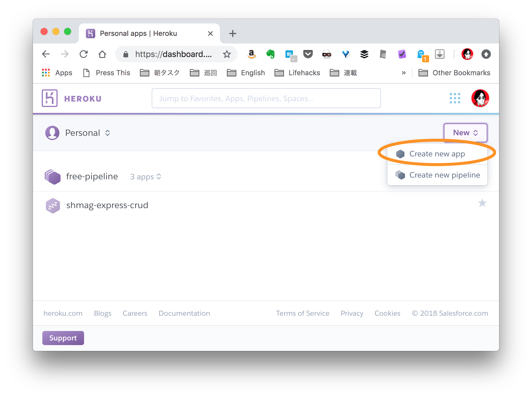This screenshot has width=532, height=398.
Task: Open the English bookmark folder
Action: (246, 73)
